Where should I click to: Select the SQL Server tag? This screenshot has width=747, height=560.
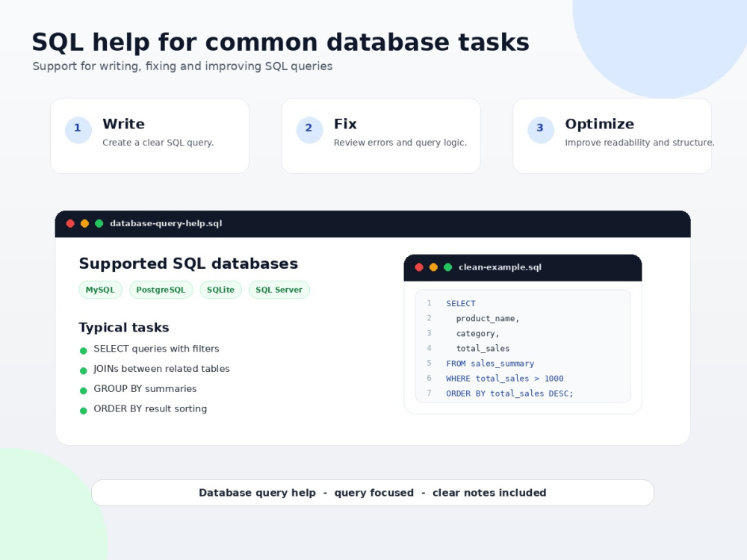click(279, 290)
